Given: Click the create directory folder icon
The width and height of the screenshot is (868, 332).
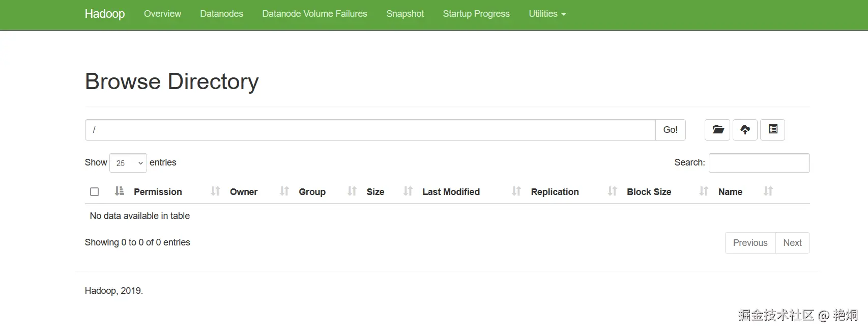Looking at the screenshot, I should (x=717, y=130).
